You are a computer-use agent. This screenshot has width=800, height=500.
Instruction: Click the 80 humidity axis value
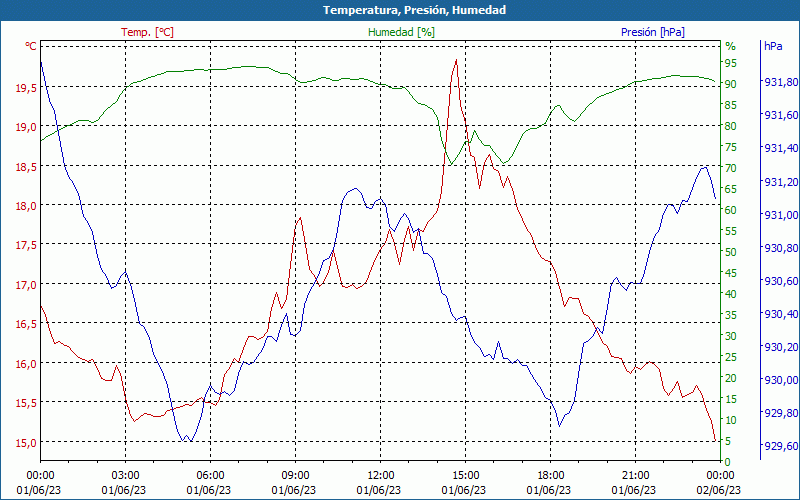(731, 126)
